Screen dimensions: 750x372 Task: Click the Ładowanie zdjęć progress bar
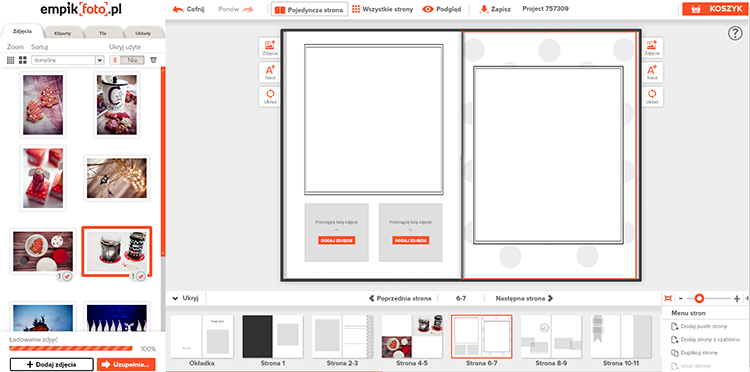click(x=71, y=349)
